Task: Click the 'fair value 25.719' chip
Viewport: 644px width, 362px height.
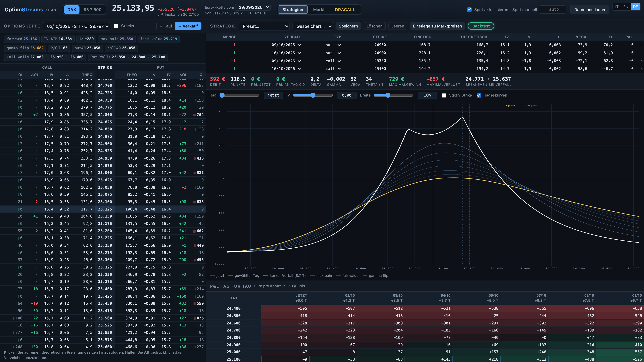Action: point(158,39)
